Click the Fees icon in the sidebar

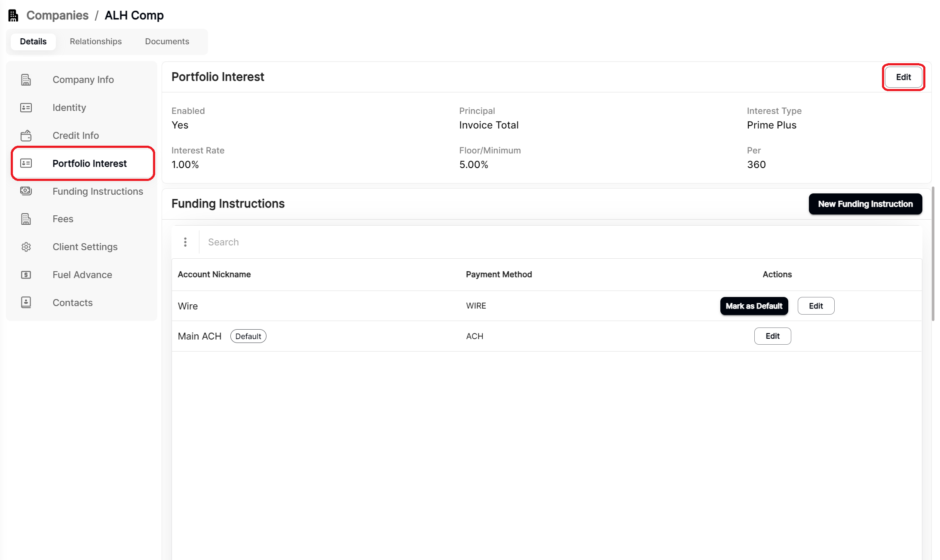click(x=26, y=219)
